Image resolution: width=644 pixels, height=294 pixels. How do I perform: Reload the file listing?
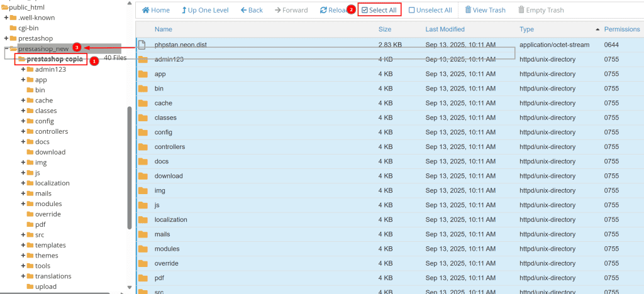tap(332, 10)
